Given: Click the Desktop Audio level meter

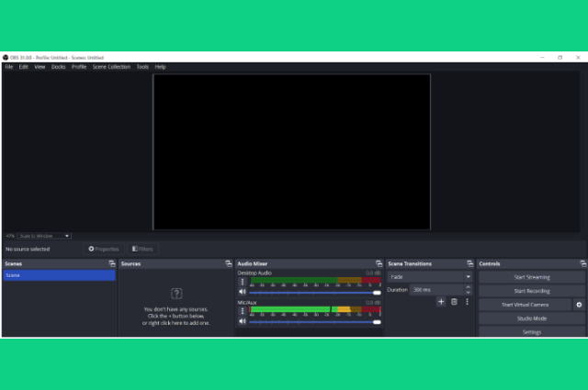Looking at the screenshot, I should click(x=315, y=280).
